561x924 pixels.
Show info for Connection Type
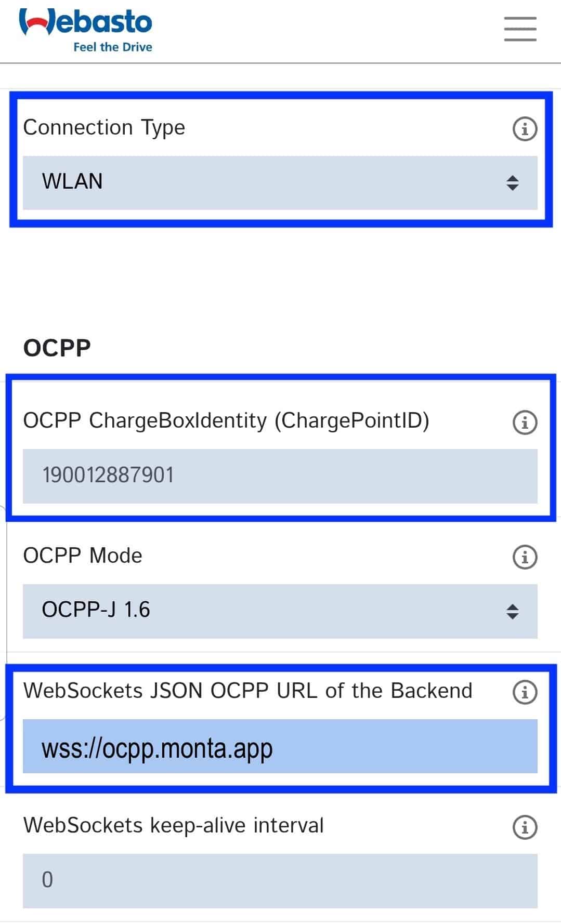[x=525, y=128]
